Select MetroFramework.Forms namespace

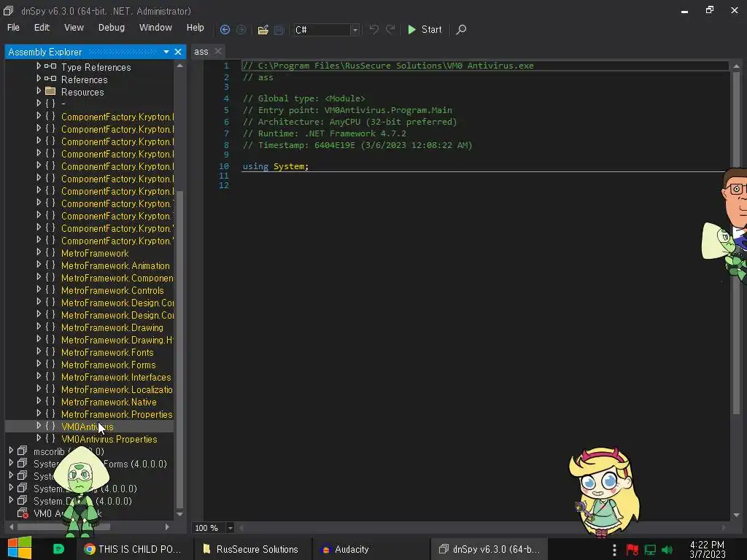108,365
